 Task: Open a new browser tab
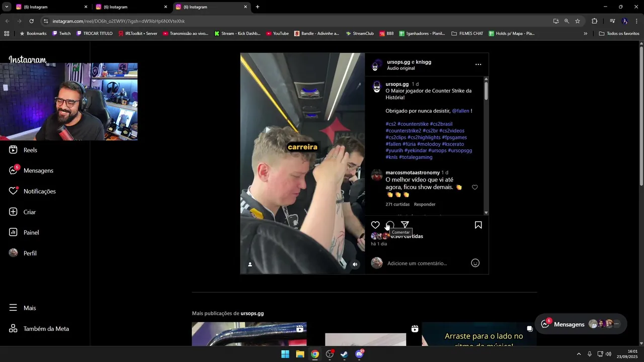click(258, 7)
